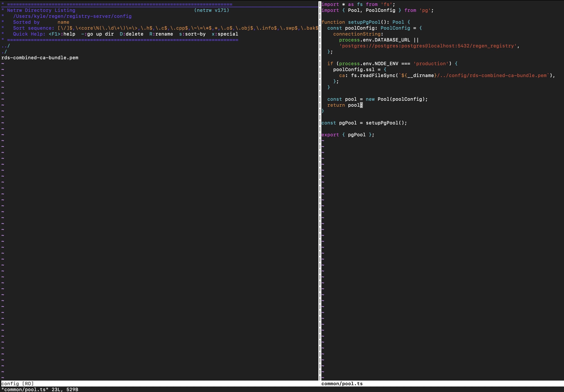564x392 pixels.
Task: Click the netrw v171 version label
Action: pos(211,10)
